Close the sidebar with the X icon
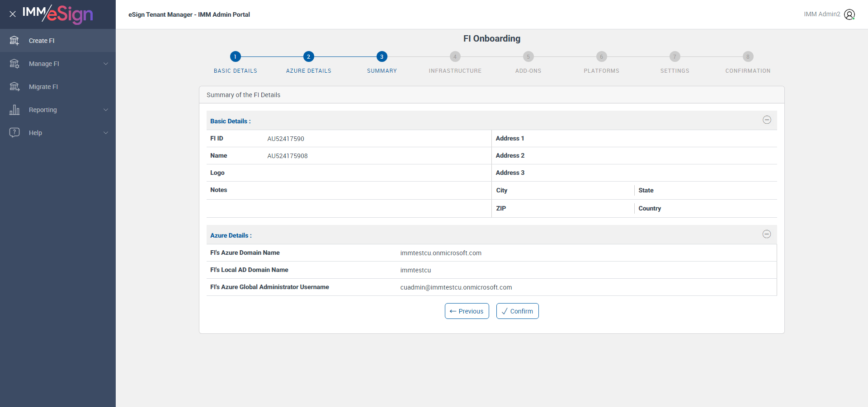 (13, 14)
